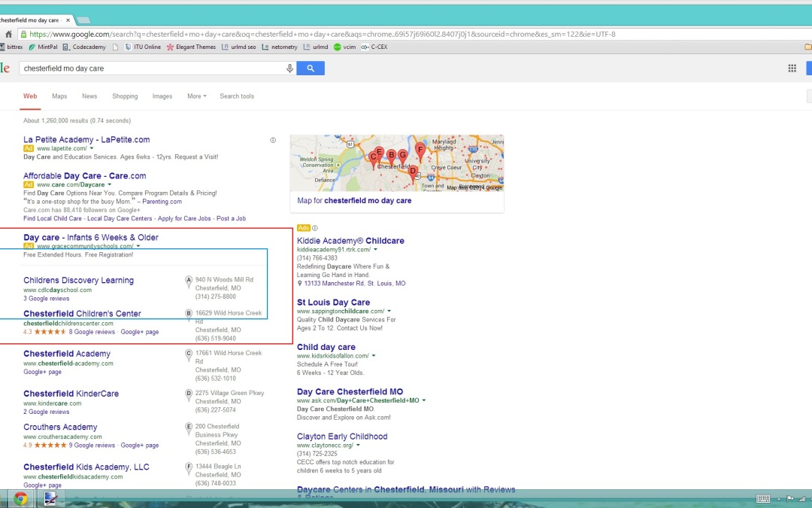Viewport: 812px width, 508px height.
Task: Open the C-CEX bookmark
Action: 374,47
